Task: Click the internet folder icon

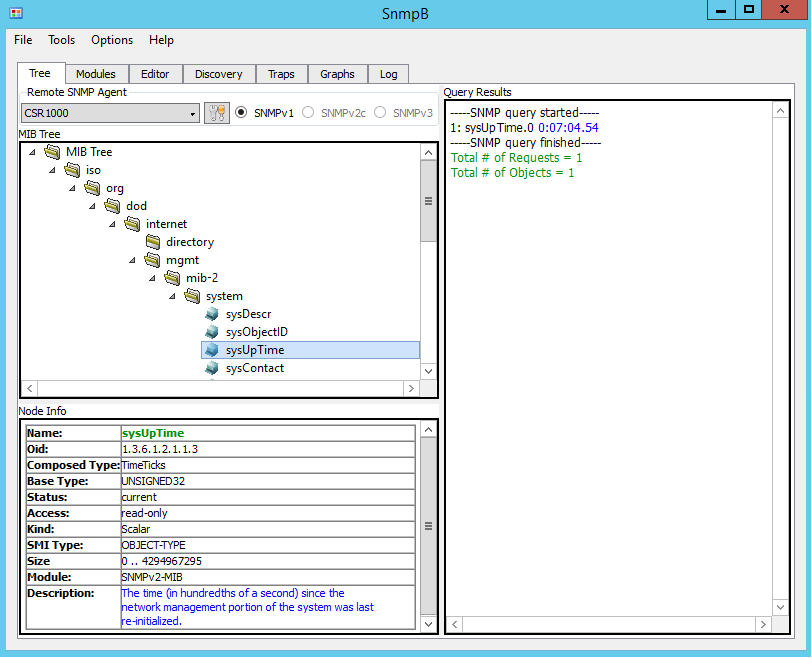Action: pos(131,223)
